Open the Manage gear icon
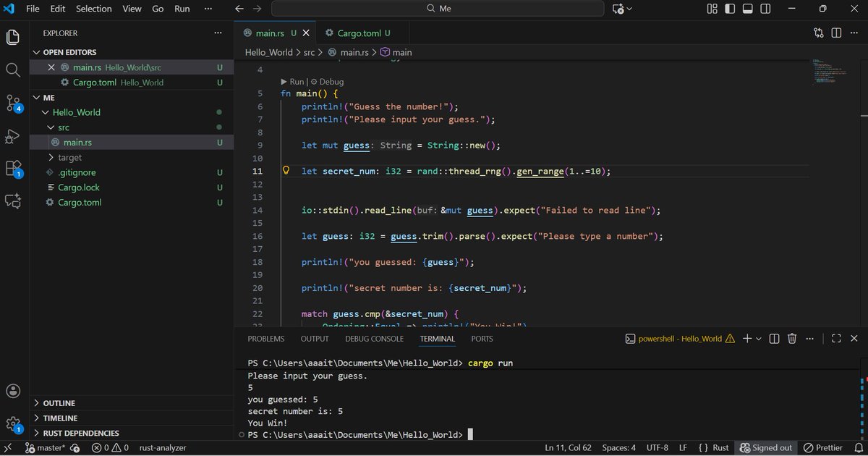This screenshot has height=456, width=868. pos(13,425)
